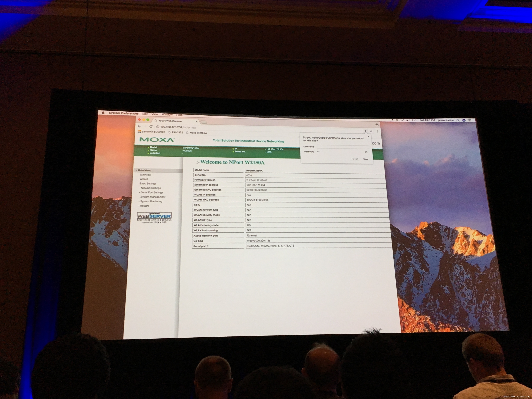Show password with the eye icon
Screen dimensions: 532x399
(366, 152)
